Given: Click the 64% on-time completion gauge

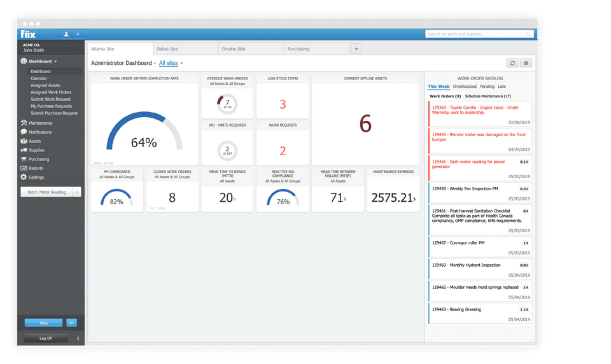Looking at the screenshot, I should tap(144, 132).
